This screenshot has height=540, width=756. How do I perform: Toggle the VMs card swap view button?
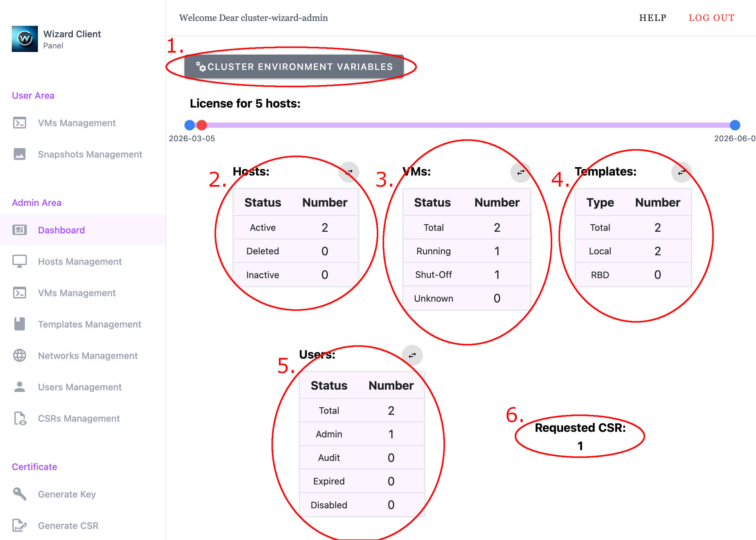tap(521, 172)
